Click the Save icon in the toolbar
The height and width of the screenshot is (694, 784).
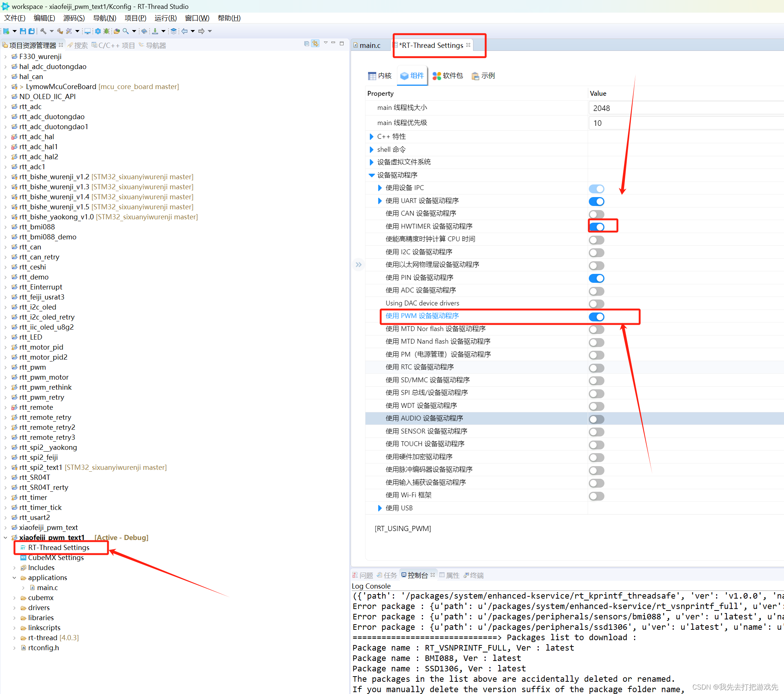coord(23,31)
